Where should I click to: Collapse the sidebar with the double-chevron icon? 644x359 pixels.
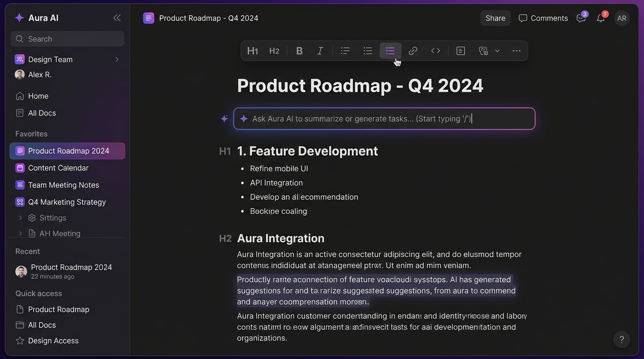click(x=117, y=18)
